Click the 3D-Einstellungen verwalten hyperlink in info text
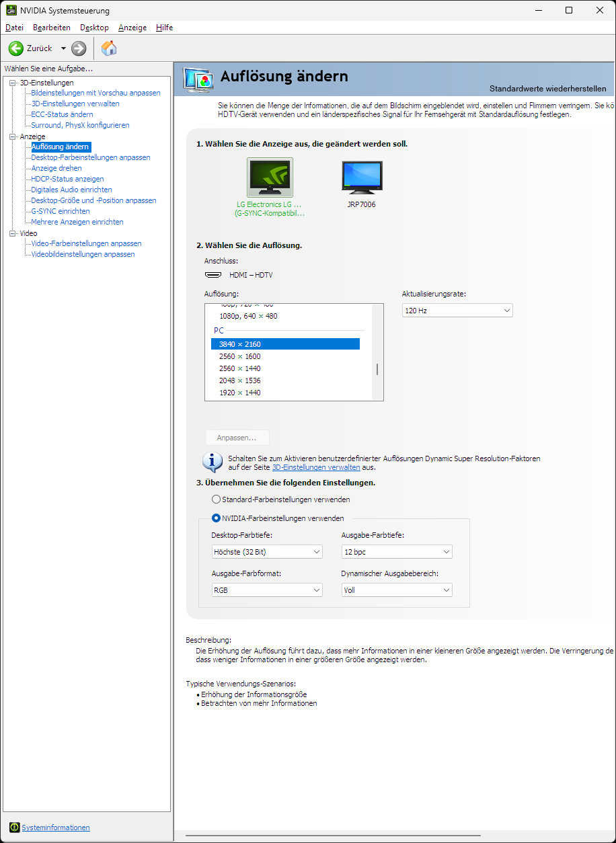Viewport: 616px width, 843px height. coord(316,467)
